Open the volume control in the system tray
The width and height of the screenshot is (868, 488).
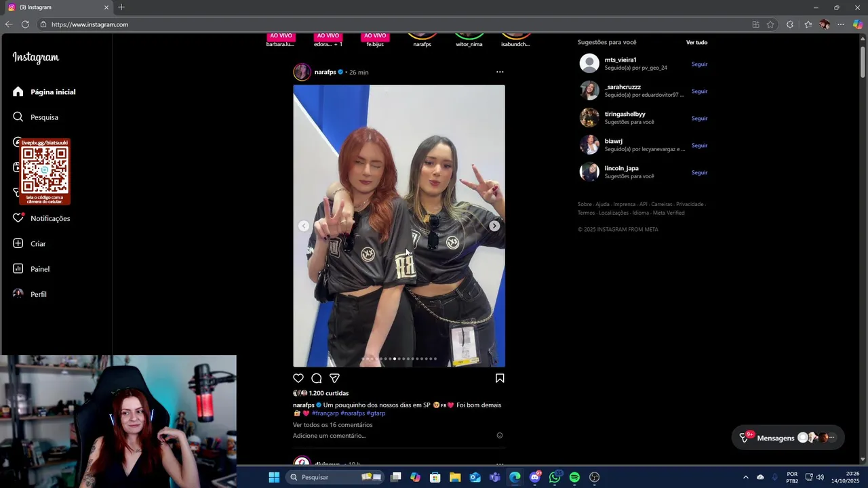click(821, 477)
